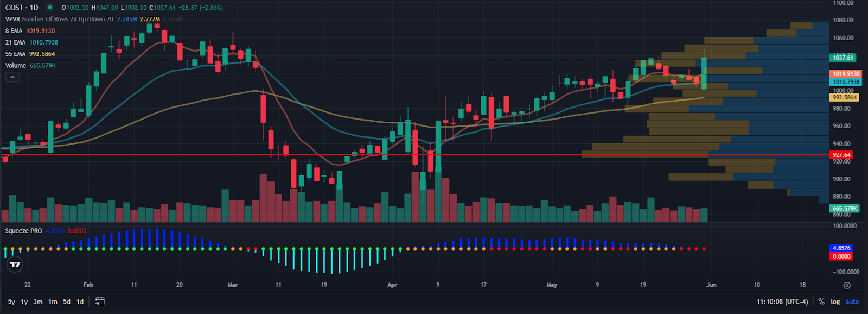This screenshot has height=314, width=868.
Task: Toggle percent scale mode
Action: point(821,302)
